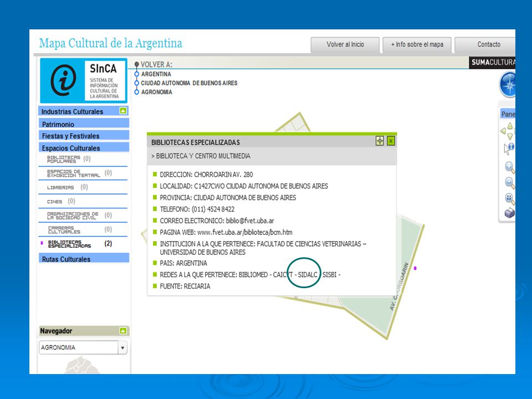Click the INSTITUCION A LA QUE PERTENECE line
532x399 pixels.
[263, 248]
